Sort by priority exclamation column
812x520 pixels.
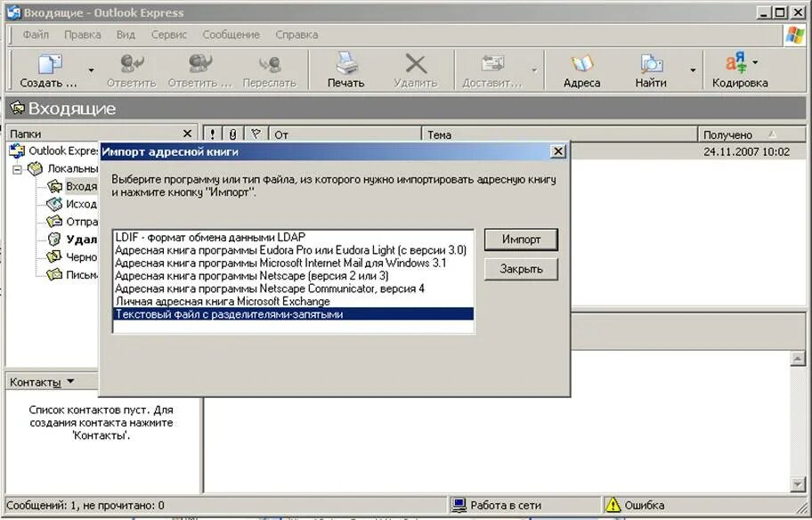[212, 134]
